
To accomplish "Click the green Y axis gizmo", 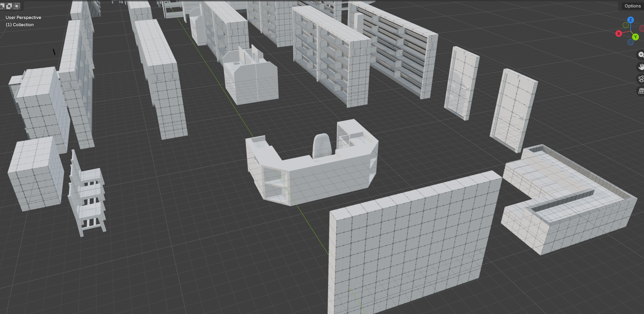I will (x=635, y=37).
